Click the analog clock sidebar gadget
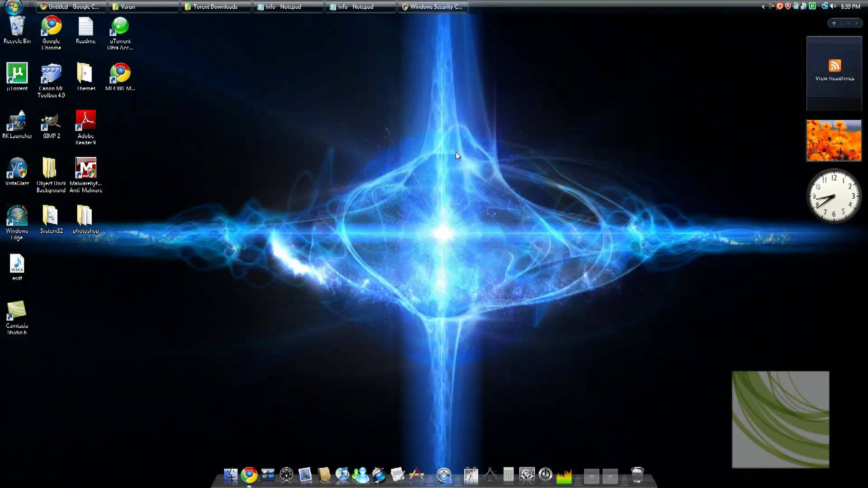Screen dimensions: 868x488 834,196
